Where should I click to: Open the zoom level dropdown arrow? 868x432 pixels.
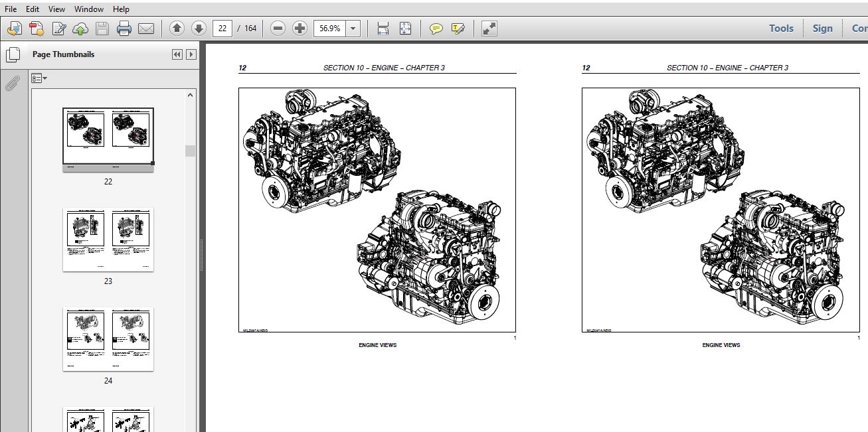[353, 29]
